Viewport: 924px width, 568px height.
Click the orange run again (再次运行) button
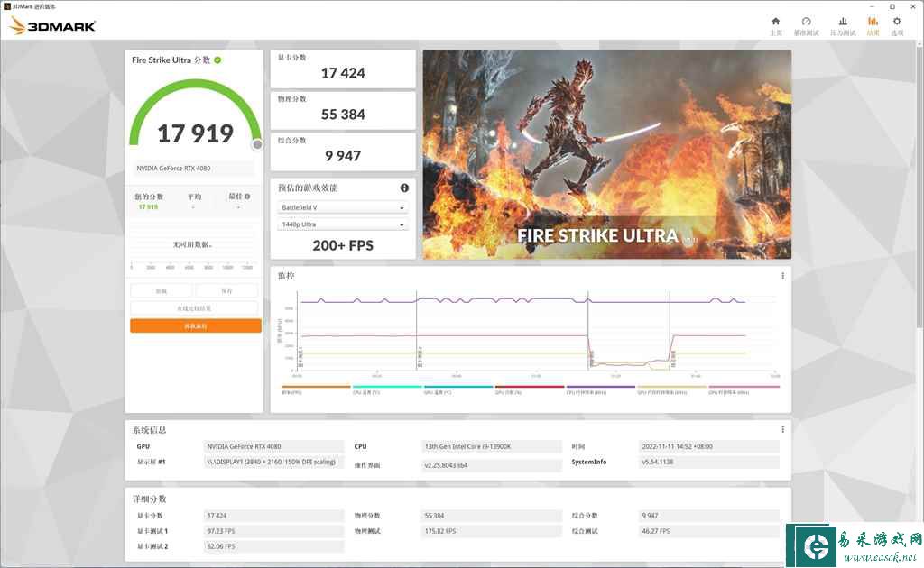[x=196, y=326]
